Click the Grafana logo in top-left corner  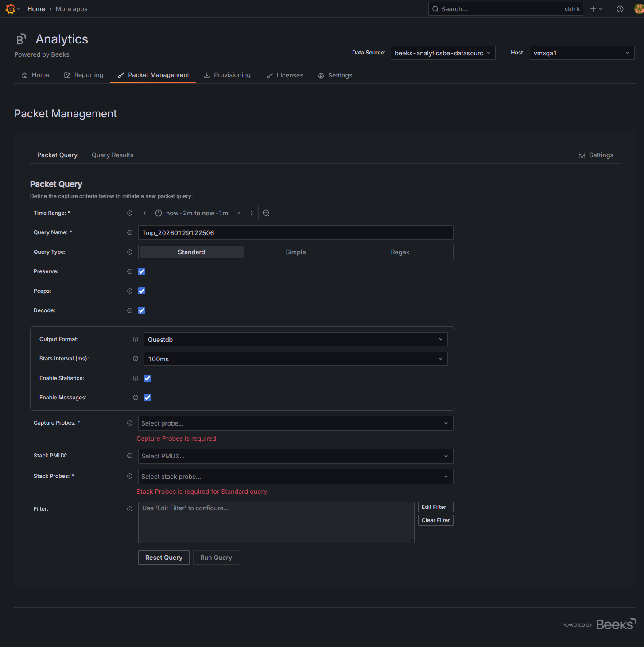[10, 9]
